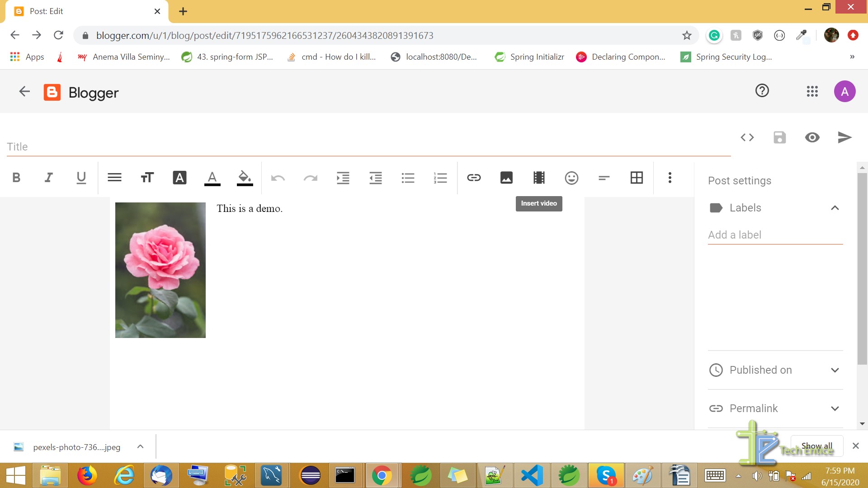868x488 pixels.
Task: Toggle the Preview post view
Action: point(812,137)
